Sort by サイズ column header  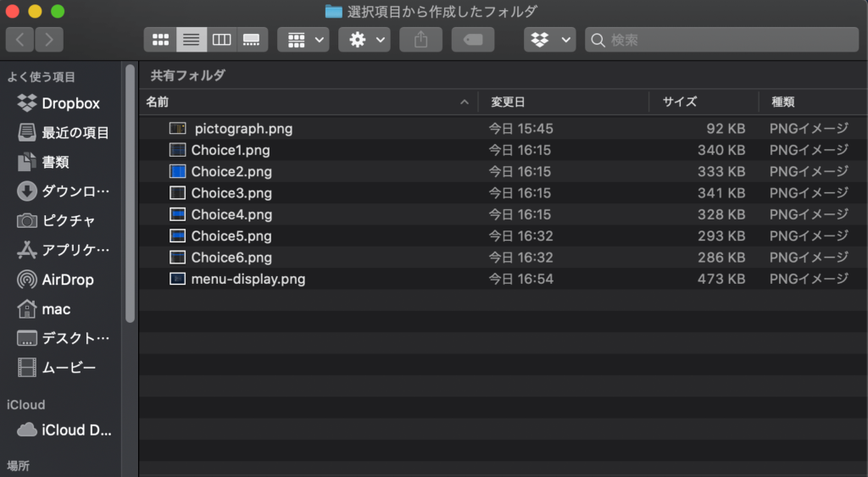pos(704,102)
